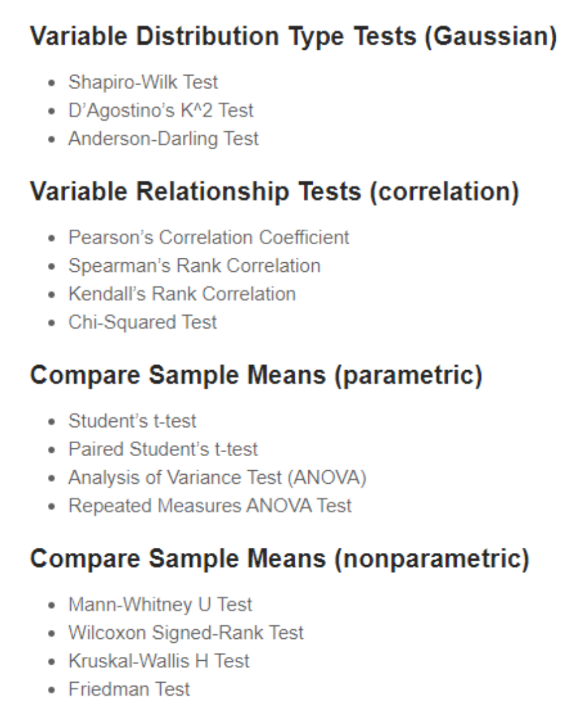Click the bullet beside Friedman Test
This screenshot has height=717, width=588.
[53, 691]
